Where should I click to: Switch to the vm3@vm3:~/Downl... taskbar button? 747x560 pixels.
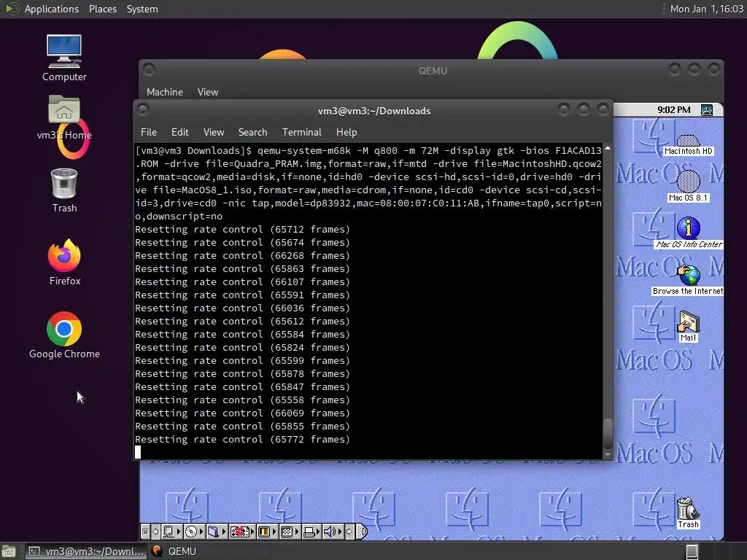tap(87, 551)
